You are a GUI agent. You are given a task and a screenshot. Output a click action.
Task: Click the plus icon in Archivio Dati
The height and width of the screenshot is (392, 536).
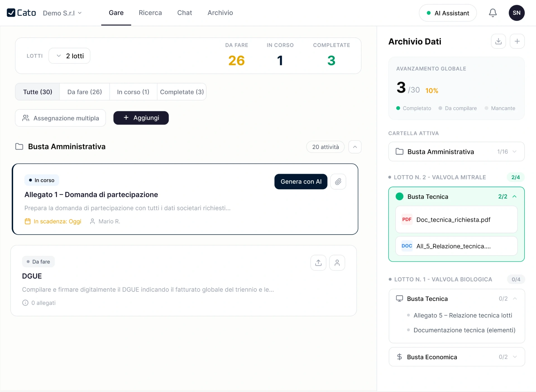517,41
